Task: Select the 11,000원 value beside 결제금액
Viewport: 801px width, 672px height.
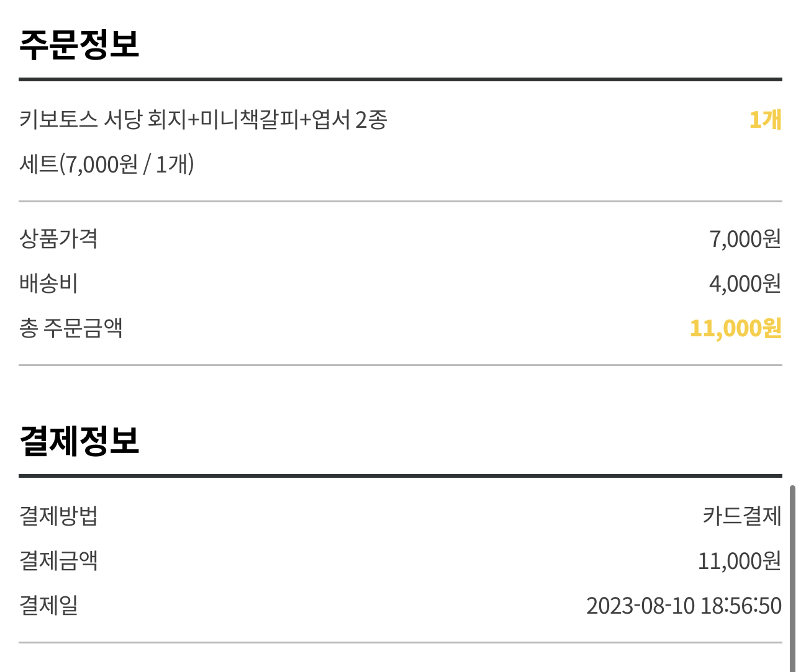Action: click(x=739, y=561)
